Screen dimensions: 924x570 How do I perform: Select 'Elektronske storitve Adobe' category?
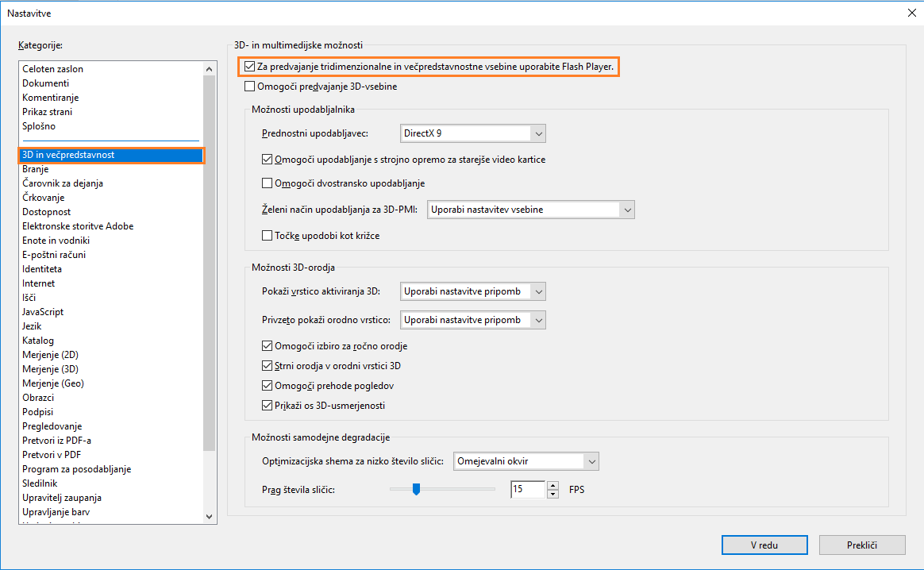pos(111,226)
